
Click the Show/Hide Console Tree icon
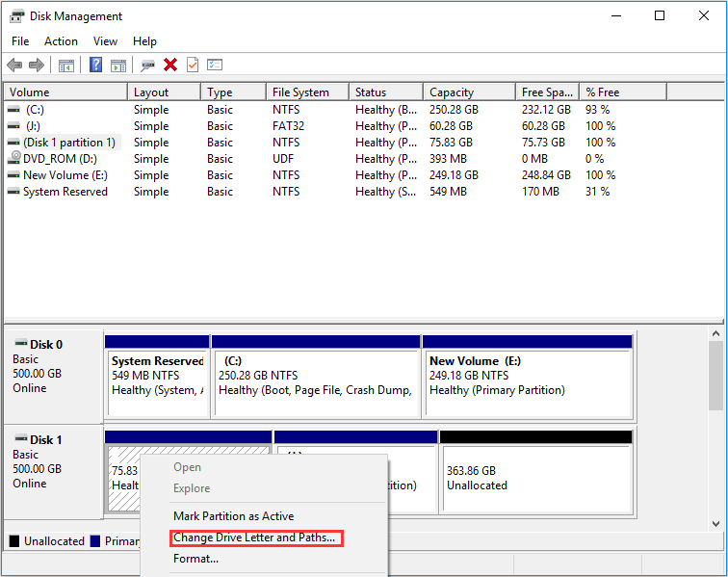pyautogui.click(x=65, y=66)
